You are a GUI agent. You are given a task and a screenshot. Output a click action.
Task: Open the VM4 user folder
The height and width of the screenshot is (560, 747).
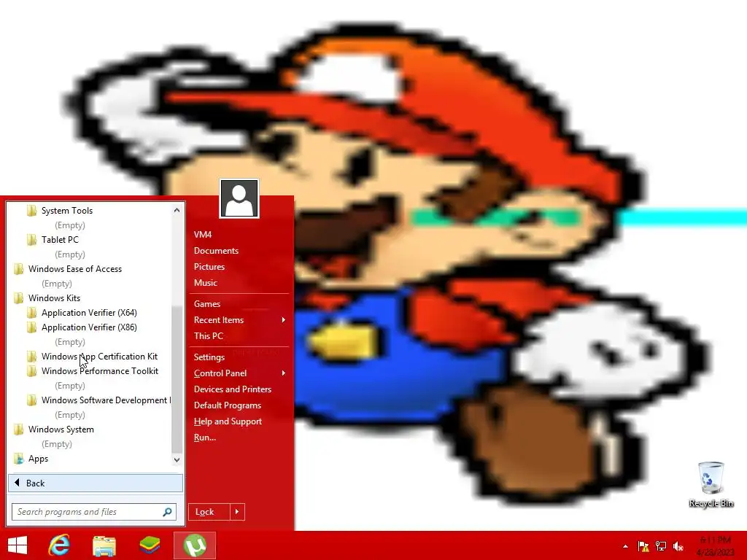[x=203, y=234]
